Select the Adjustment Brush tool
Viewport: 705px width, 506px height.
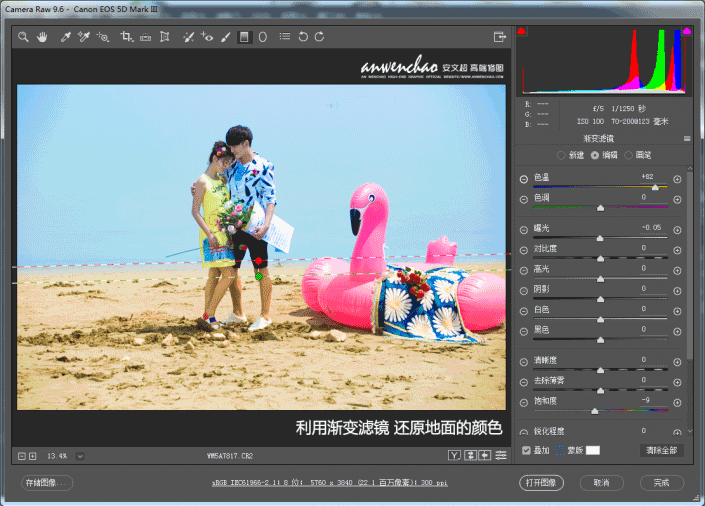226,37
